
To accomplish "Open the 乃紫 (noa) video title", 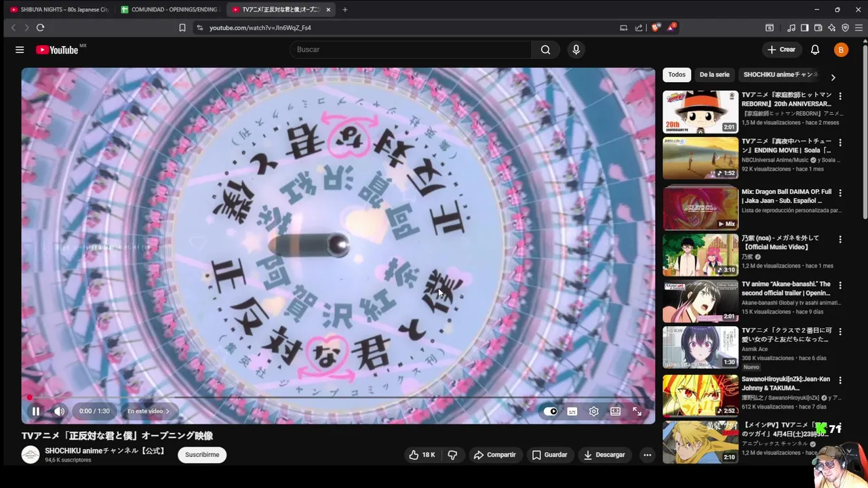I will point(781,243).
